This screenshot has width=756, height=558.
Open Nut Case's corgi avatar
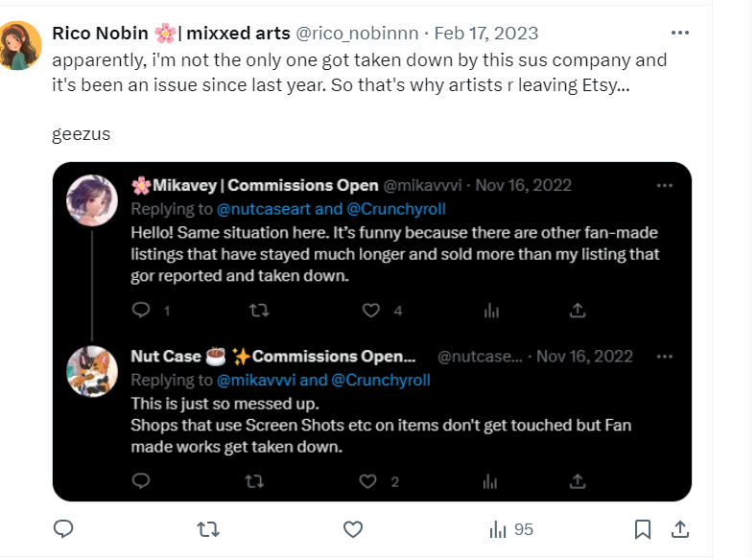tap(92, 370)
